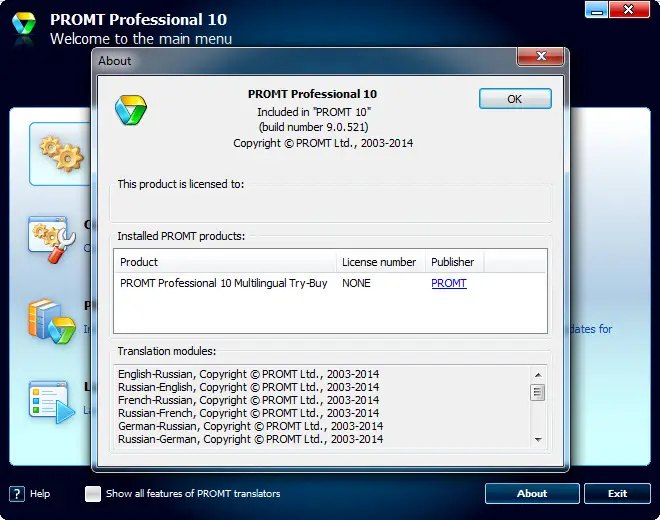Select the Russian-French module line
The width and height of the screenshot is (660, 520).
click(x=248, y=413)
